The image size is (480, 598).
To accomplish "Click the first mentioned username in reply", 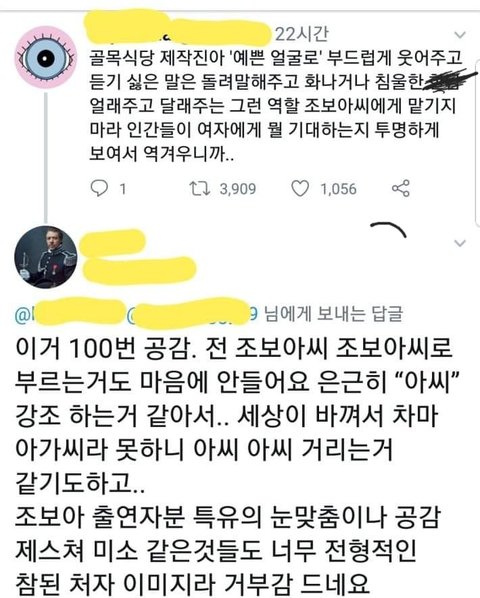I will 70,315.
